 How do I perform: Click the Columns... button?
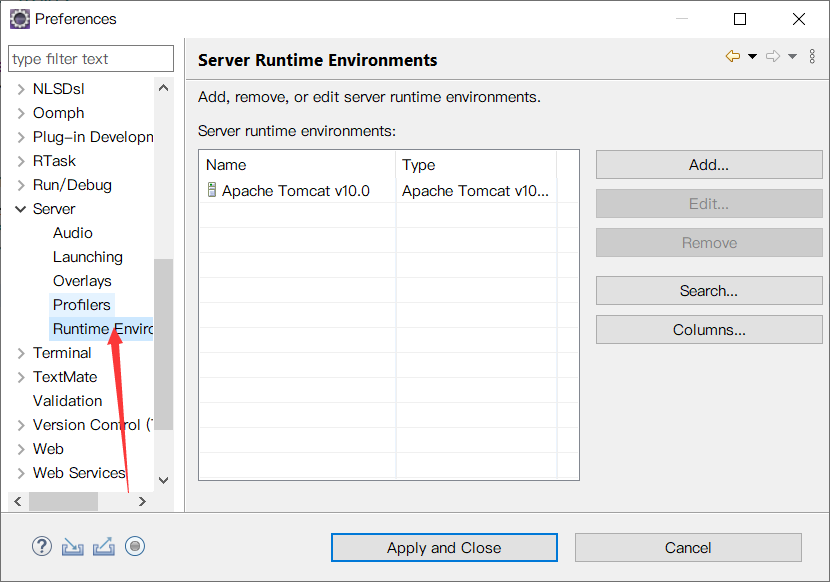[x=708, y=329]
